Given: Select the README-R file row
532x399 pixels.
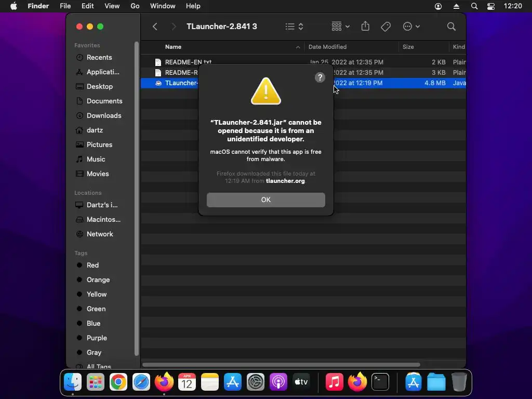Looking at the screenshot, I should coord(303,73).
